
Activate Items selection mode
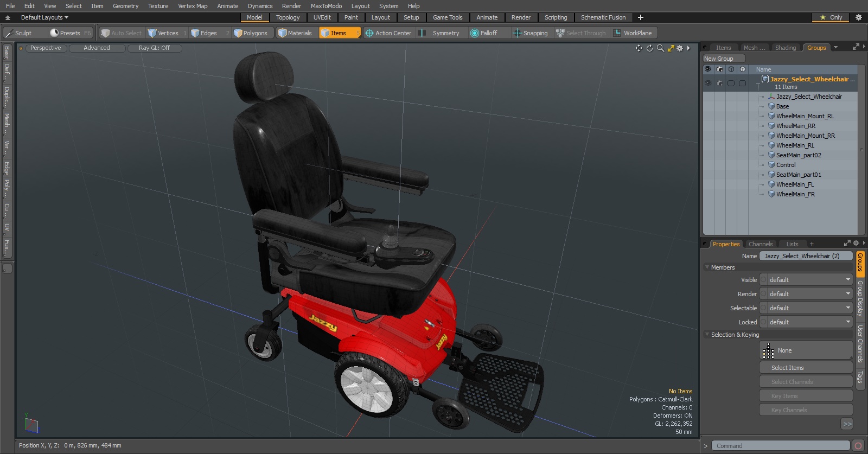click(x=340, y=33)
